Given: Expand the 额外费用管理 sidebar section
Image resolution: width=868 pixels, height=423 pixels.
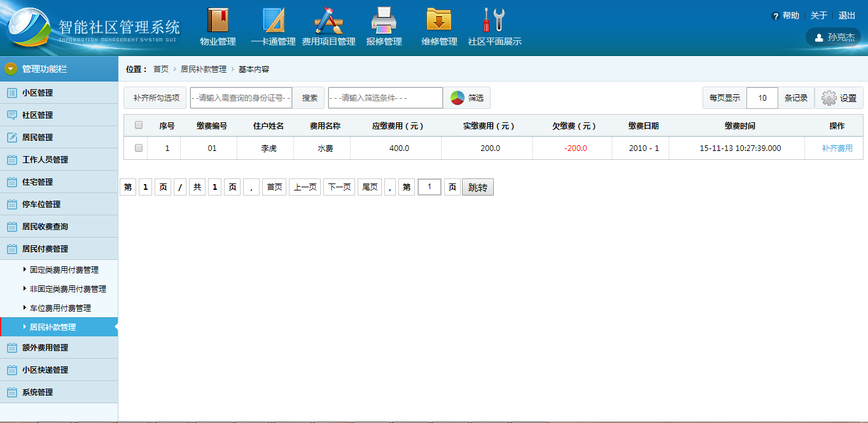Looking at the screenshot, I should (59, 348).
